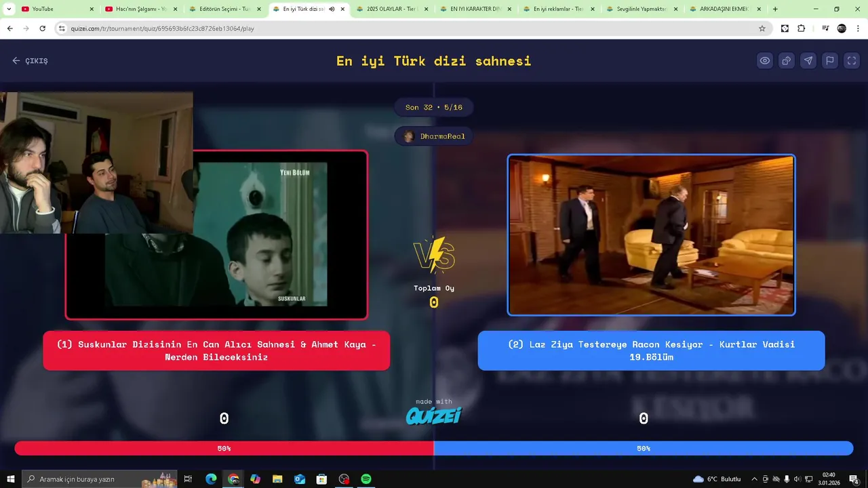The width and height of the screenshot is (868, 488).
Task: Open clock and calendar showing 02:40
Action: click(x=829, y=479)
